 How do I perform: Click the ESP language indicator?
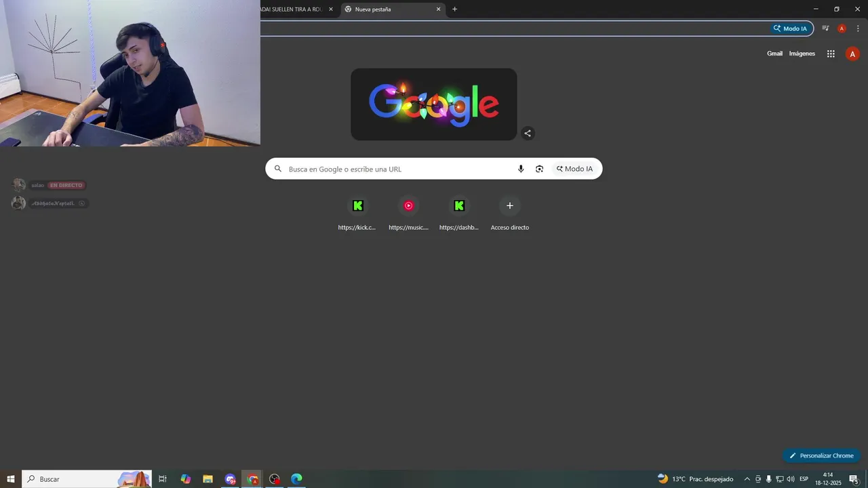point(804,479)
